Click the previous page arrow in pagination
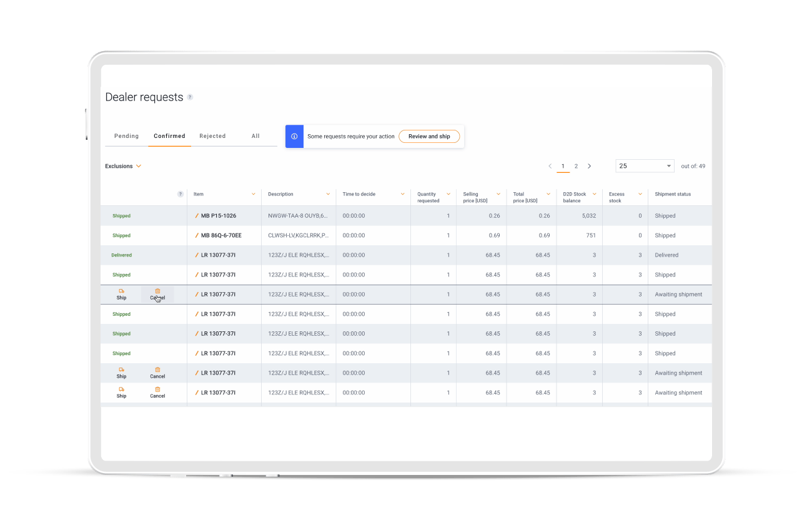This screenshot has width=812, height=528. click(550, 166)
